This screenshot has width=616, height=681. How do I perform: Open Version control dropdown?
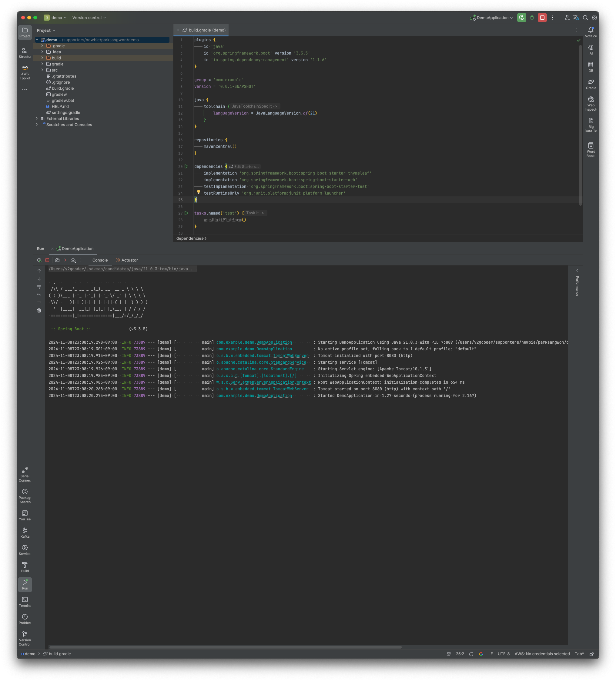pos(89,18)
